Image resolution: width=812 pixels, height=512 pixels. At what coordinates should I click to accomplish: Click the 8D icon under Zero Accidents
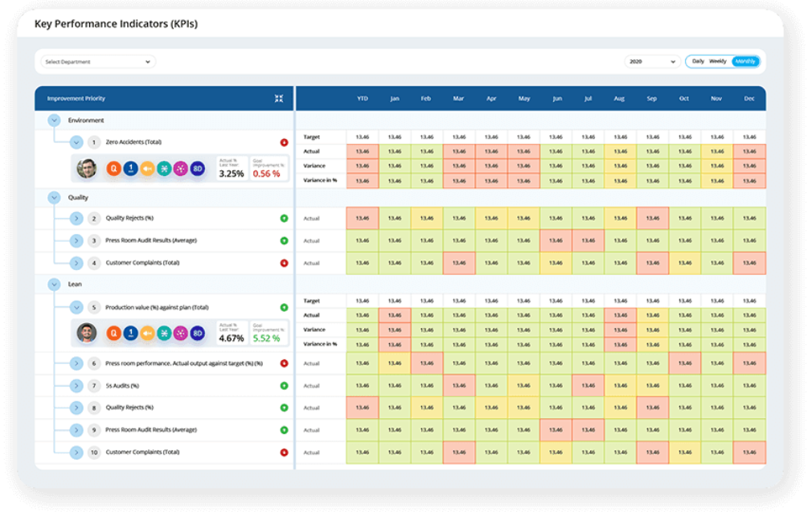tap(198, 169)
